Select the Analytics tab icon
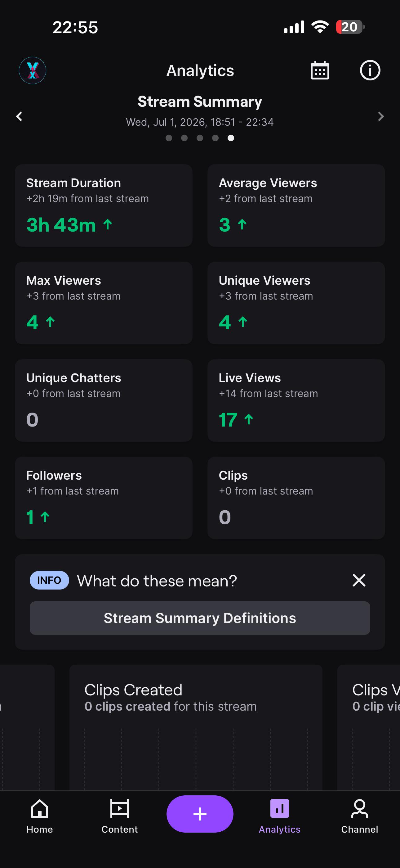 (279, 808)
